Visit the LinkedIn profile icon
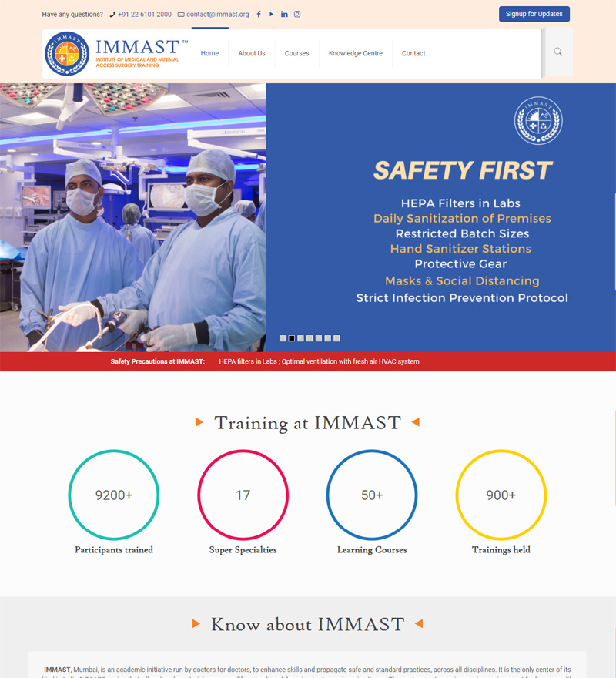The height and width of the screenshot is (678, 616). pyautogui.click(x=284, y=15)
